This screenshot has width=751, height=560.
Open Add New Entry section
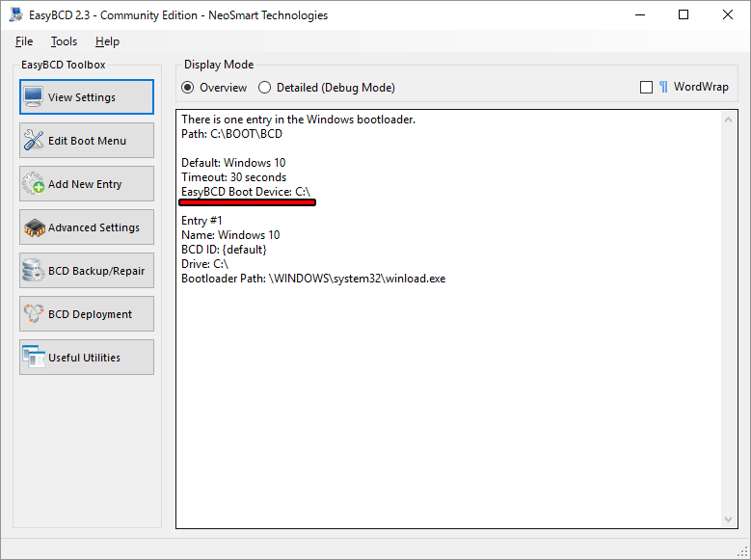pos(87,183)
